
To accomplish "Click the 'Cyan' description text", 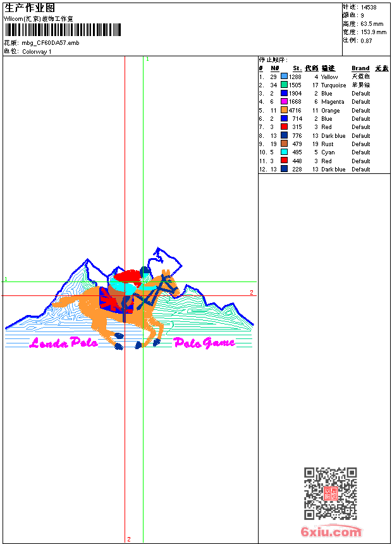I will 328,152.
